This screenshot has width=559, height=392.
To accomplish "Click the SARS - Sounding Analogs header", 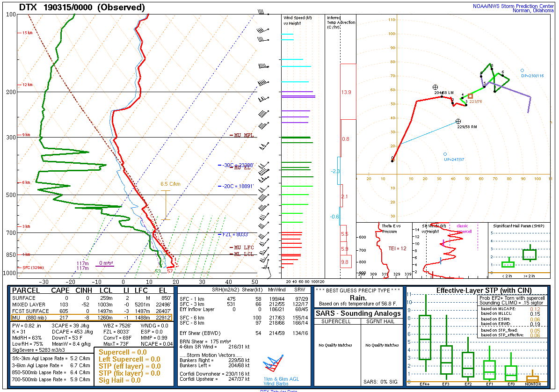I will tap(358, 313).
